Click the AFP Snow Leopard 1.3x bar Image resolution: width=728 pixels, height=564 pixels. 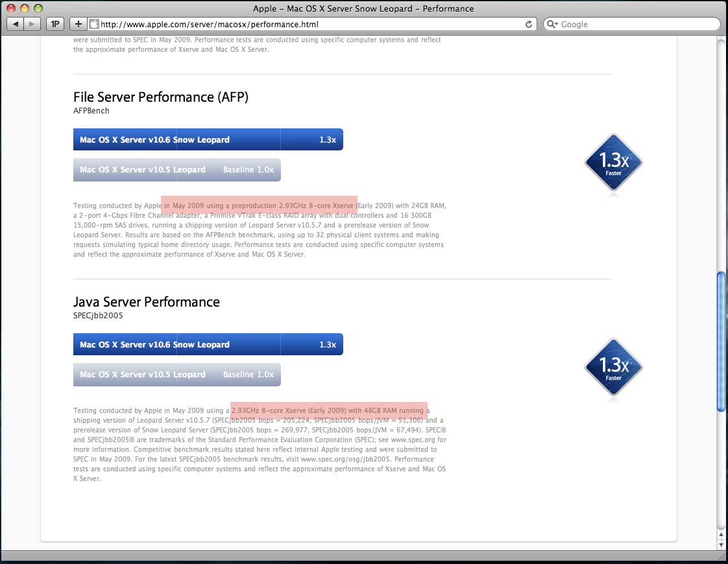(208, 139)
